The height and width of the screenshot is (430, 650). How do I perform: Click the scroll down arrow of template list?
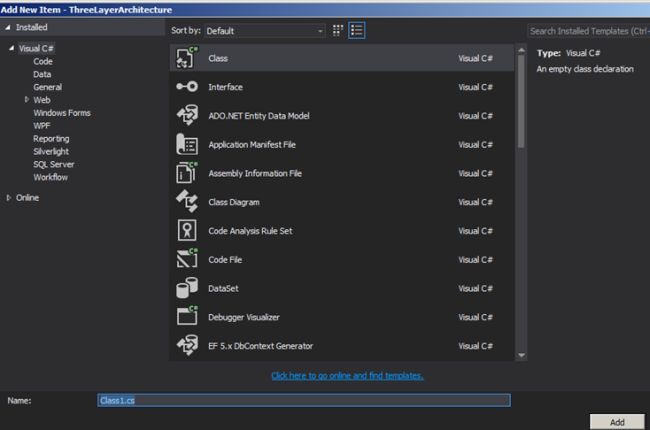click(x=521, y=355)
